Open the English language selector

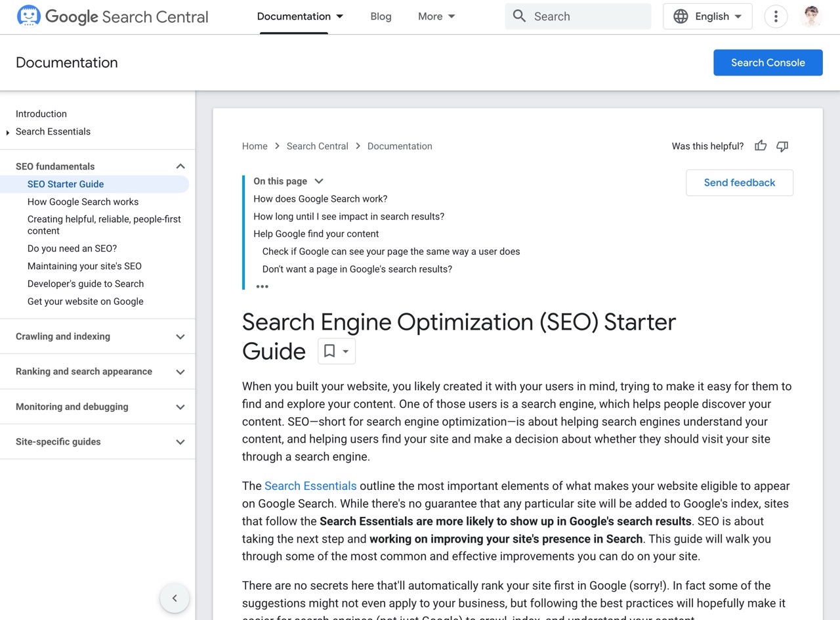point(708,16)
